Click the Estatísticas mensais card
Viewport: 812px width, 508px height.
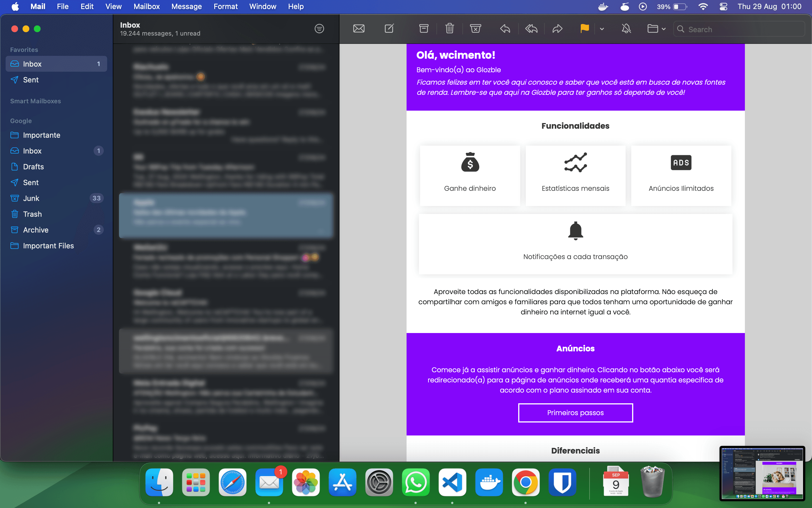click(x=575, y=176)
